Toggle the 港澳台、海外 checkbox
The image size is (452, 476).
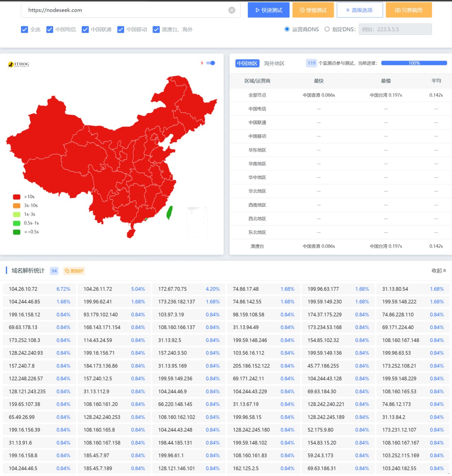156,30
